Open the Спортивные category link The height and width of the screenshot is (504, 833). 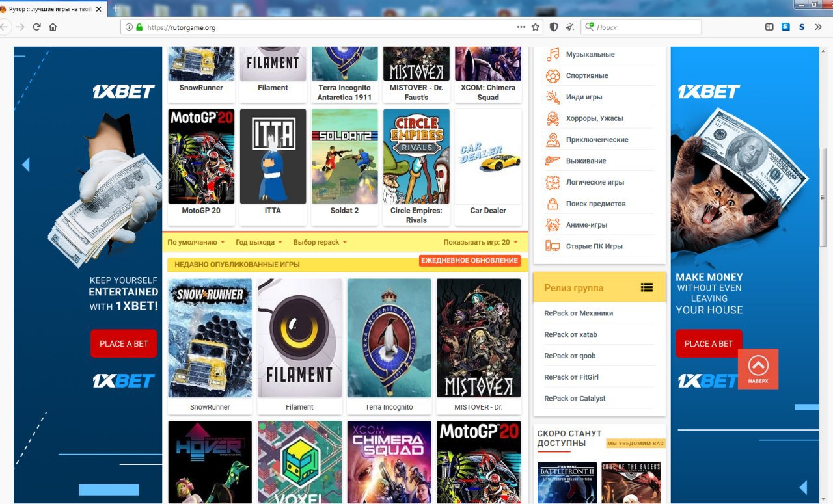point(587,76)
